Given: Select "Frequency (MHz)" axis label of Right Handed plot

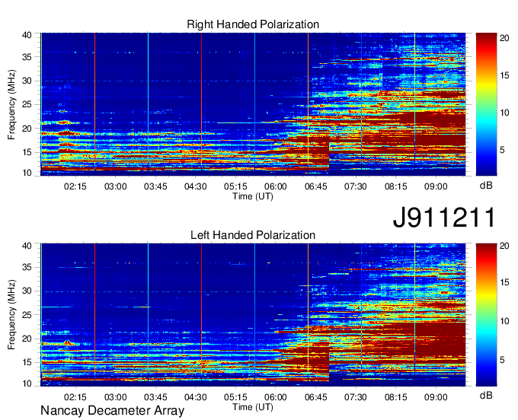Looking at the screenshot, I should pos(11,104).
